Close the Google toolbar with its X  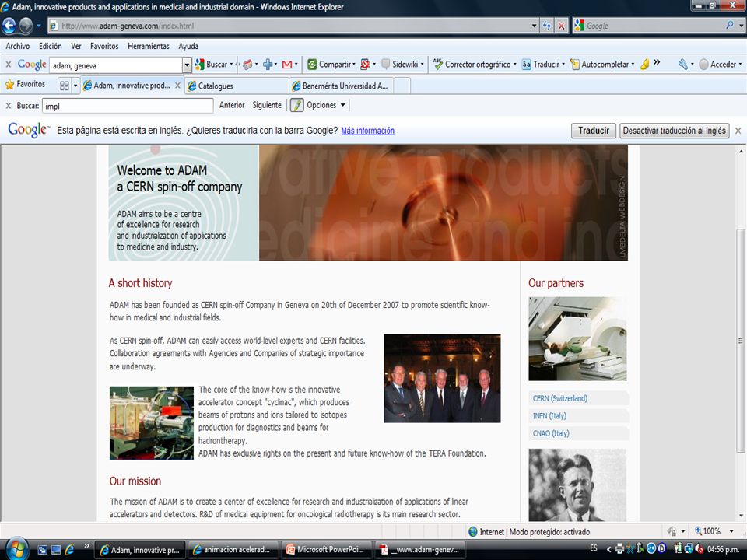point(8,65)
